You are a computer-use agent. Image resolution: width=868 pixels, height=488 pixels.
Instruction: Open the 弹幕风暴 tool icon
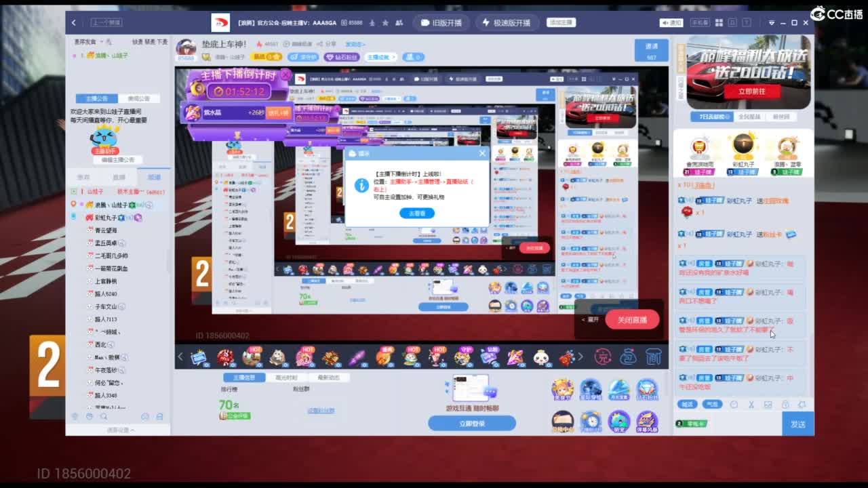click(x=646, y=422)
